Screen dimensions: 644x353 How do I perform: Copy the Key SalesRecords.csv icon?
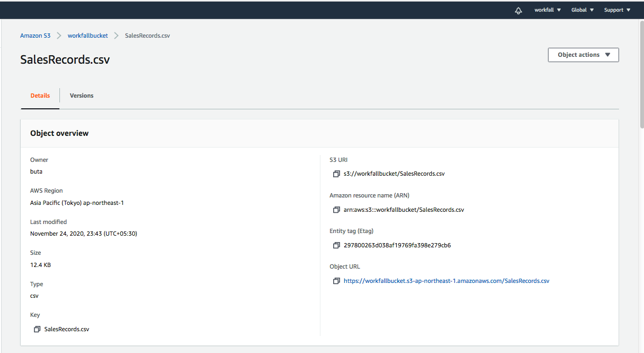[x=37, y=329]
